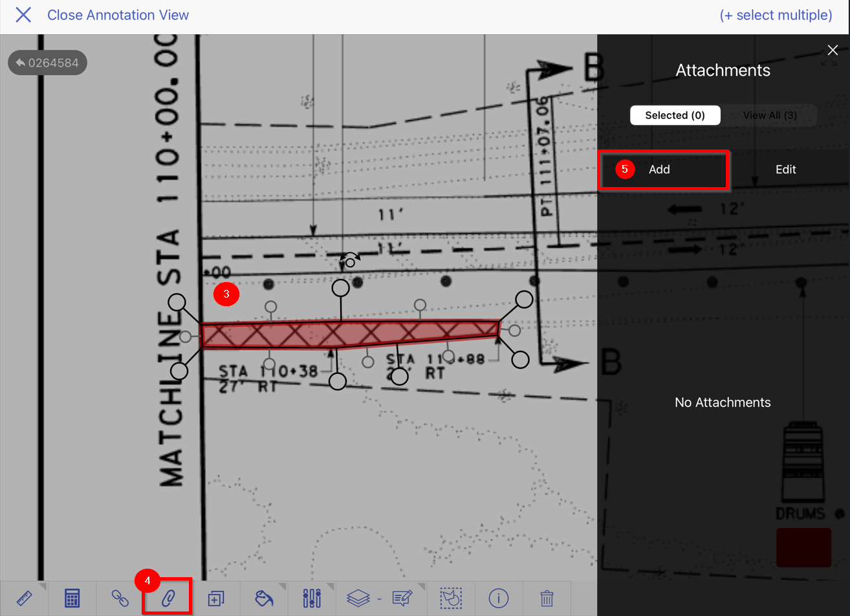Select the freeform lasso selection tool
This screenshot has width=850, height=616.
(x=451, y=598)
